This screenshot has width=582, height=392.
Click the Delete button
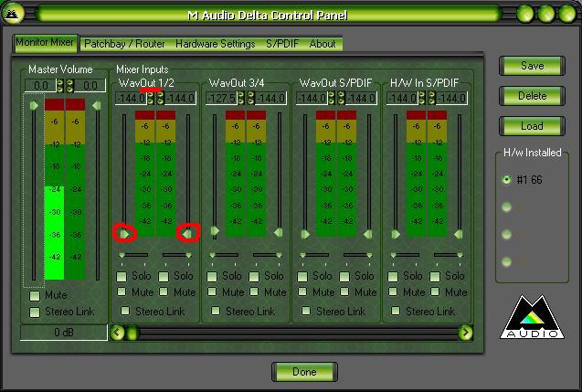click(x=532, y=96)
